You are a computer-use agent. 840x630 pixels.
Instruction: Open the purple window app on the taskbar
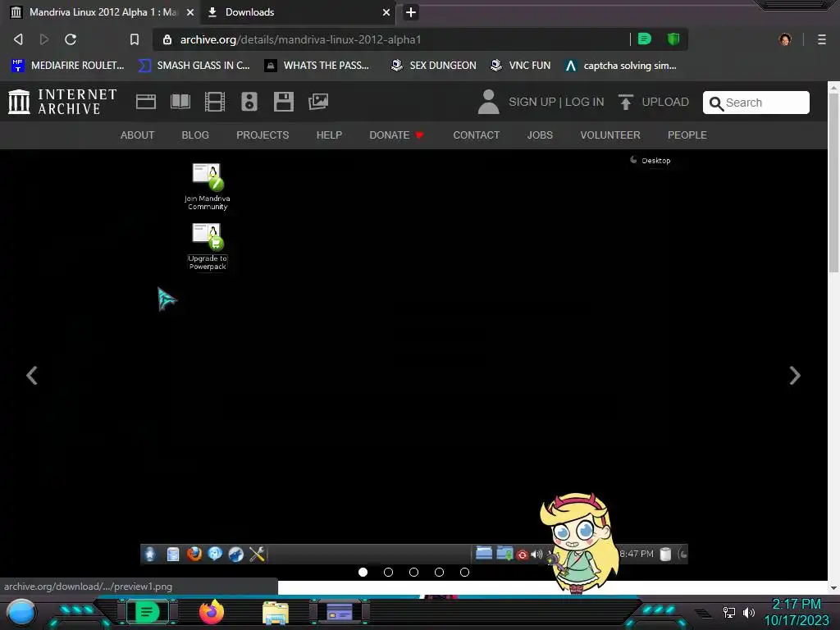340,612
